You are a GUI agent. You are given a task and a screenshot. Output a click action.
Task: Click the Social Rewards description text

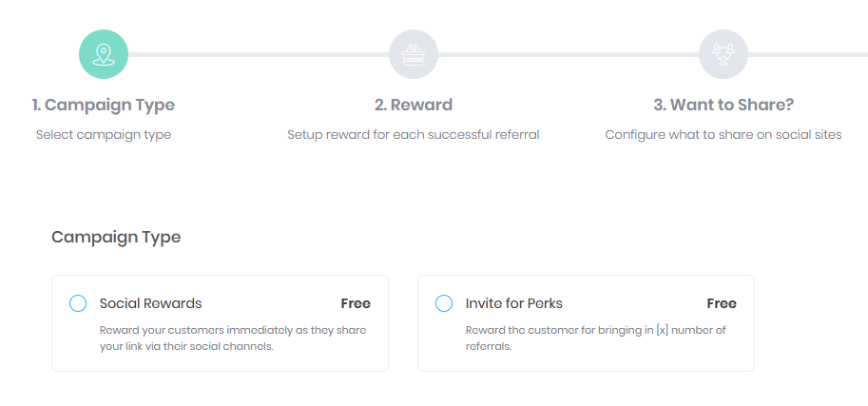pos(233,339)
